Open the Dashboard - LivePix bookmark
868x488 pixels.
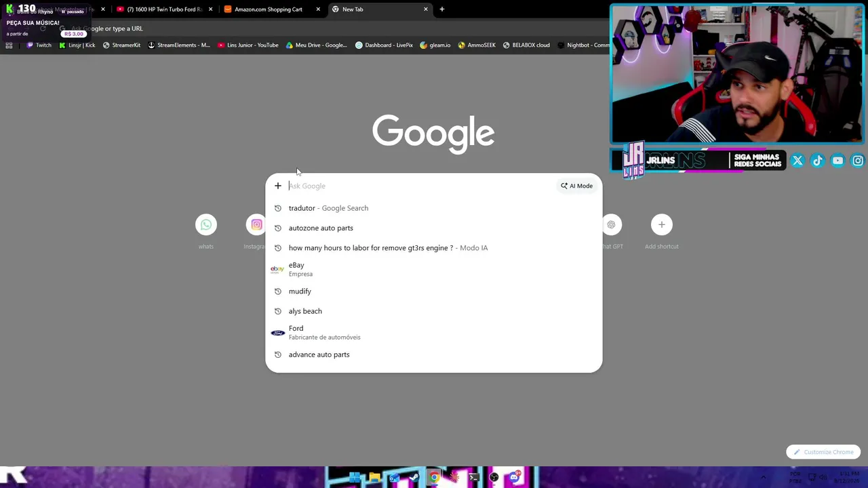click(384, 45)
